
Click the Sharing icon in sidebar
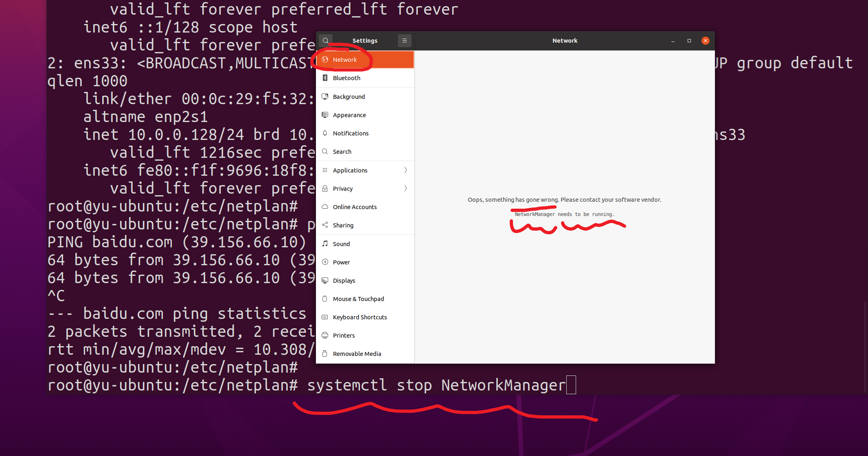[x=325, y=225]
